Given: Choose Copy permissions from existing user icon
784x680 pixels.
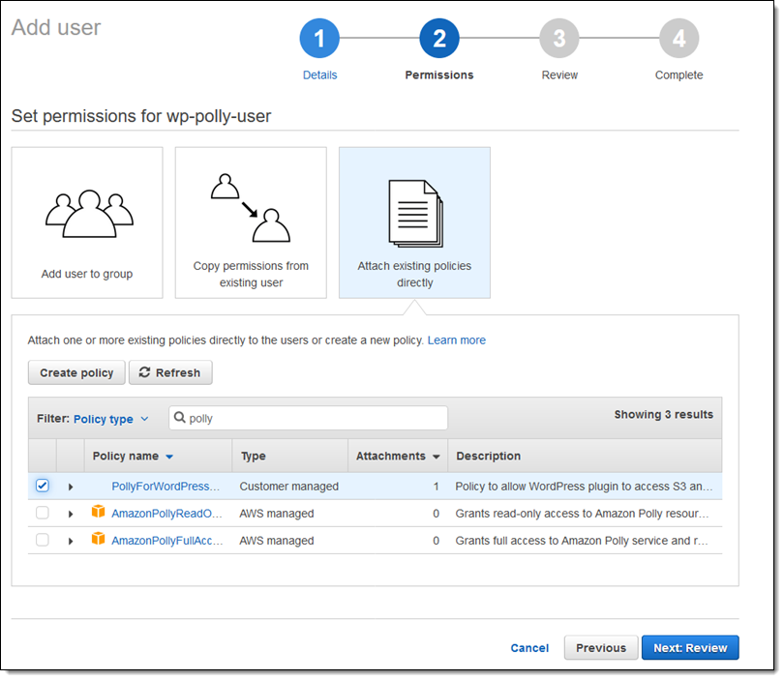Looking at the screenshot, I should [x=251, y=207].
